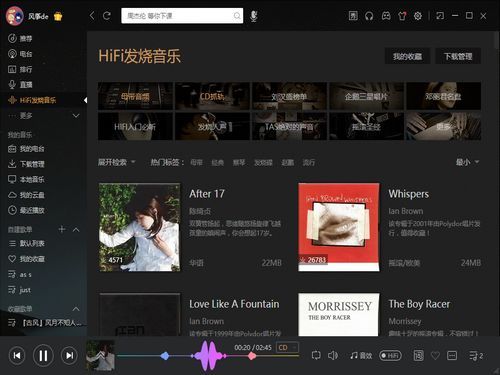Viewport: 500px width, 375px height.
Task: Open the After 17 album cover
Action: [139, 227]
